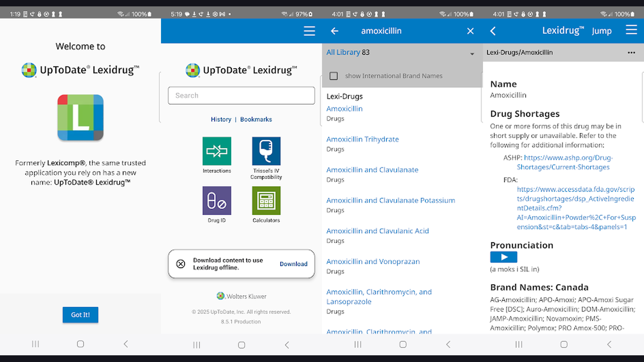The width and height of the screenshot is (644, 362).
Task: Click the 8.5.1 Production version text
Action: tap(241, 322)
